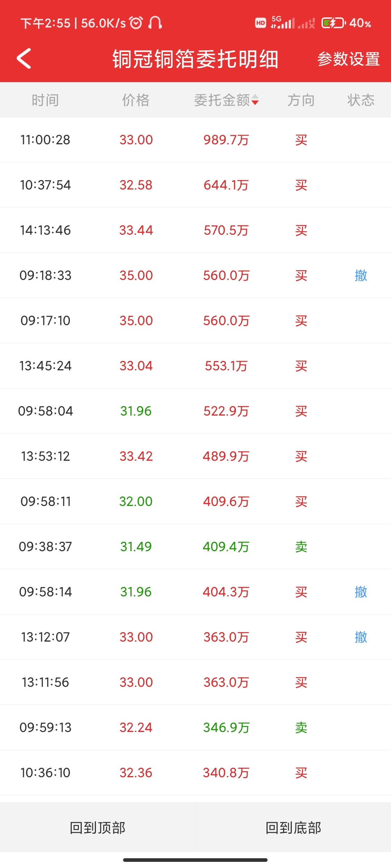
Task: Sort by 委托金额 column arrow
Action: [255, 100]
